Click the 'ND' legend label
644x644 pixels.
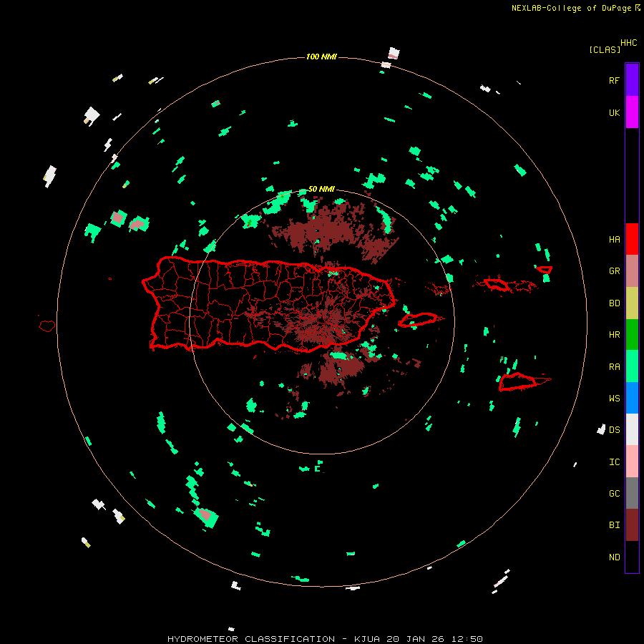pyautogui.click(x=615, y=557)
